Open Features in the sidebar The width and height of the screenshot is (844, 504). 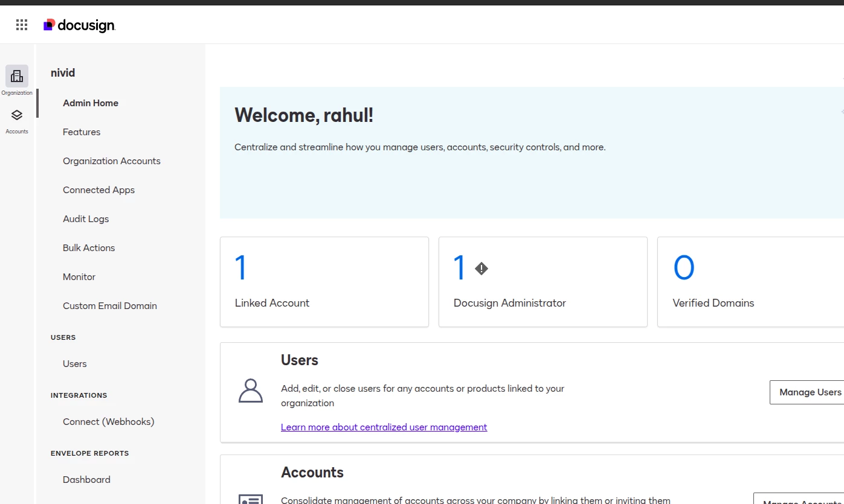coord(82,132)
